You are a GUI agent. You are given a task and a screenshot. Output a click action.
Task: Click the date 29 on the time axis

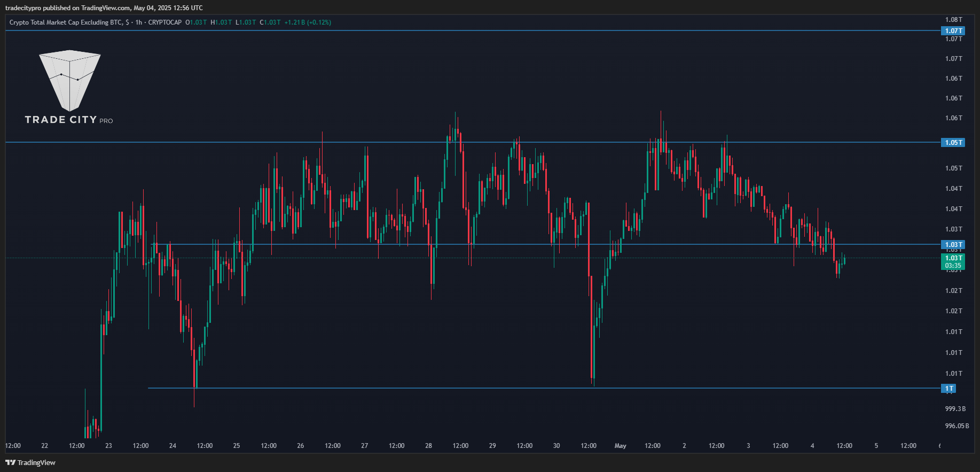492,446
